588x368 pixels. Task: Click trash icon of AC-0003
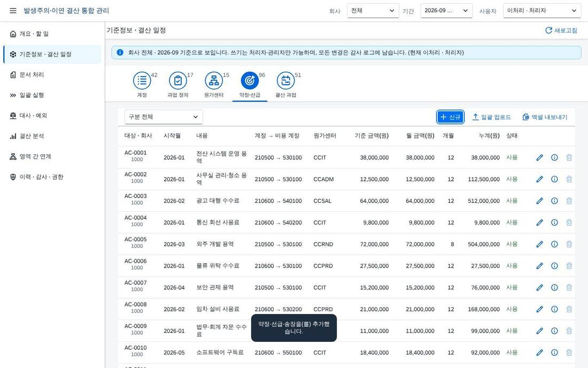click(569, 201)
